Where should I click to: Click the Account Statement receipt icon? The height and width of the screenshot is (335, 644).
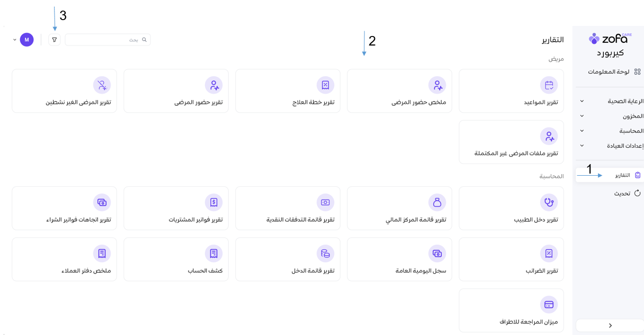pos(214,253)
